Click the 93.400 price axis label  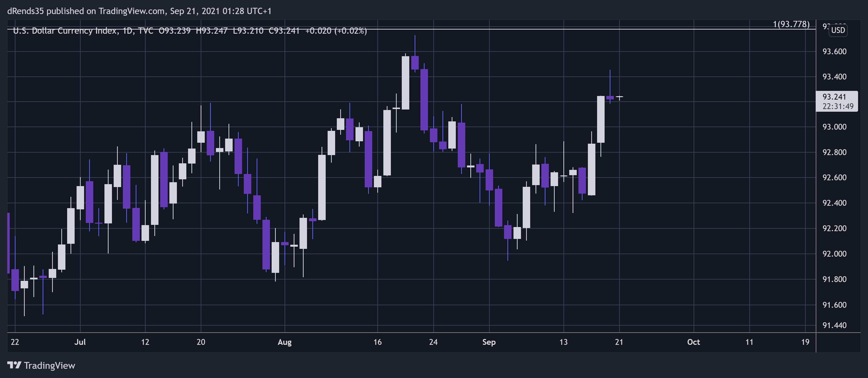pyautogui.click(x=834, y=77)
